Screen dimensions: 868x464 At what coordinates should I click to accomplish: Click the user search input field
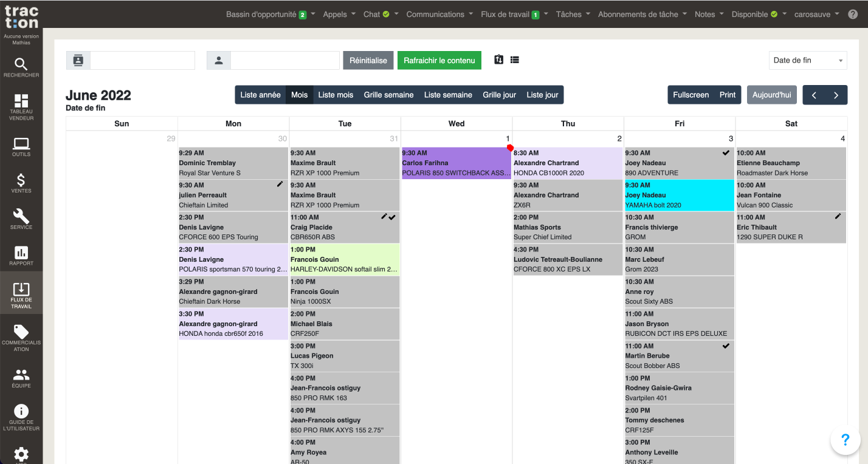click(285, 60)
